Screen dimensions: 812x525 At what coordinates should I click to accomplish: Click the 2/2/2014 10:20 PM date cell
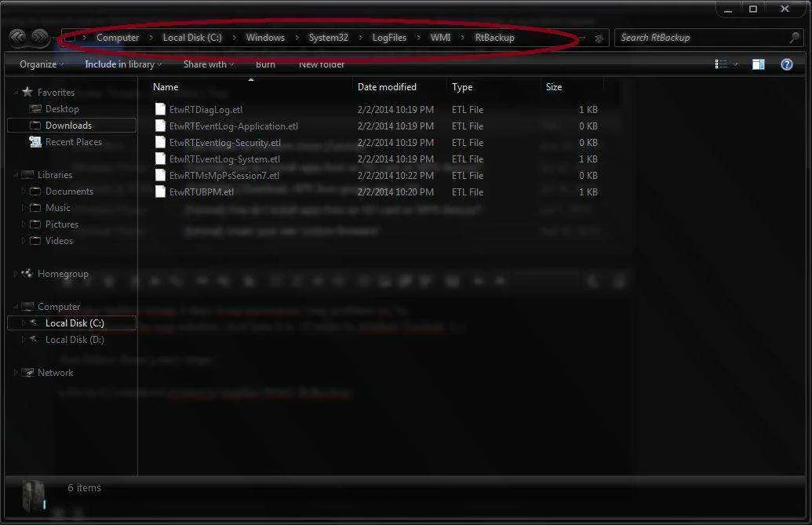pos(395,191)
